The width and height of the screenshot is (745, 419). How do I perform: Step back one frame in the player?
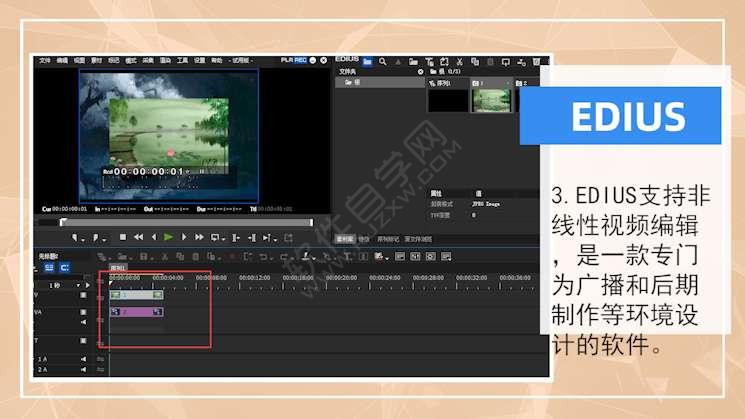tap(153, 237)
